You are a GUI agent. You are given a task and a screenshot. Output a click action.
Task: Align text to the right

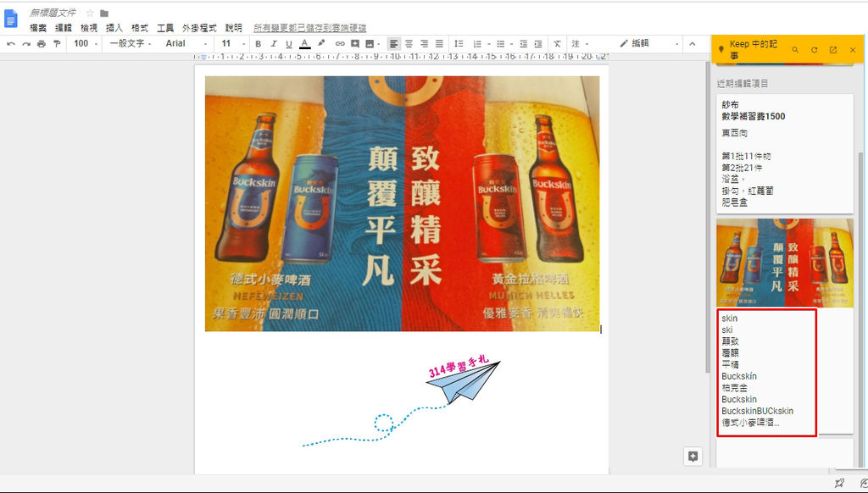[x=424, y=44]
